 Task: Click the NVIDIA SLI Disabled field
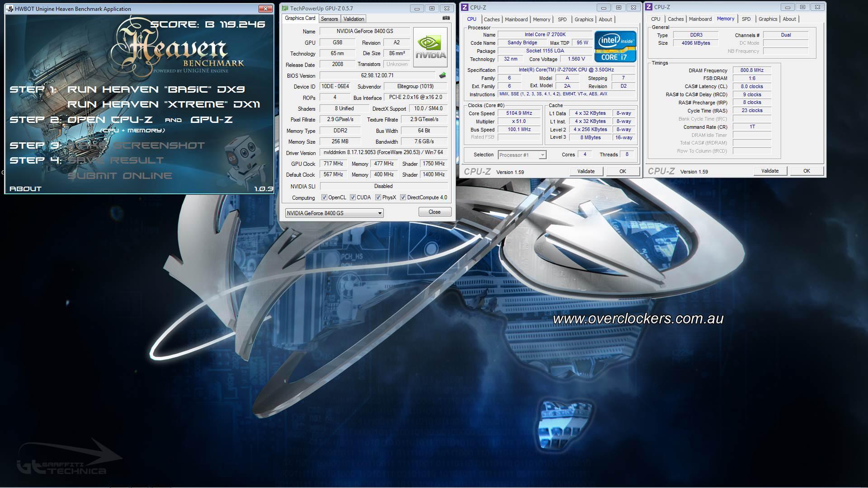(x=383, y=186)
